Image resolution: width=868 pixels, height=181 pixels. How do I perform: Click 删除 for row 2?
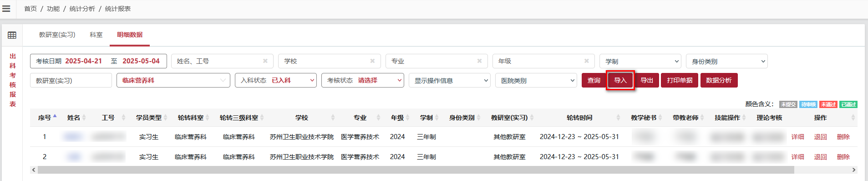click(843, 157)
